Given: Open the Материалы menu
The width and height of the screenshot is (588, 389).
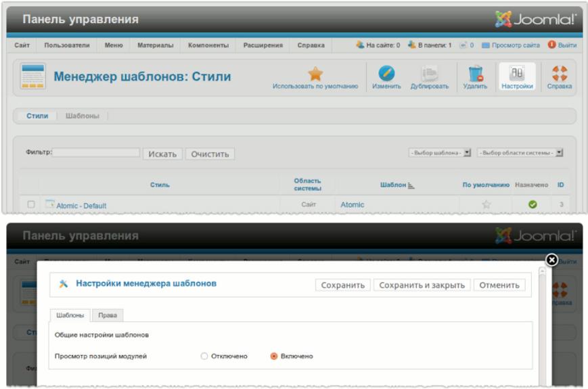Looking at the screenshot, I should coord(155,45).
